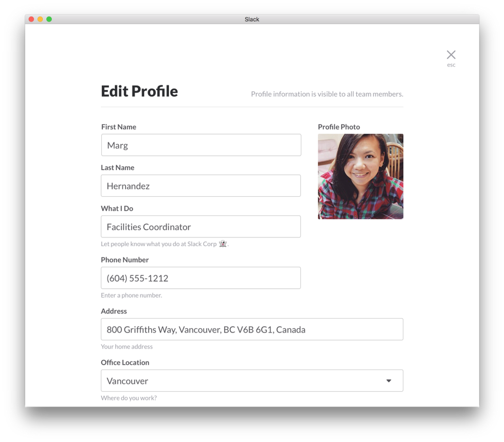The image size is (504, 442).
Task: Click the First Name label
Action: tap(119, 127)
